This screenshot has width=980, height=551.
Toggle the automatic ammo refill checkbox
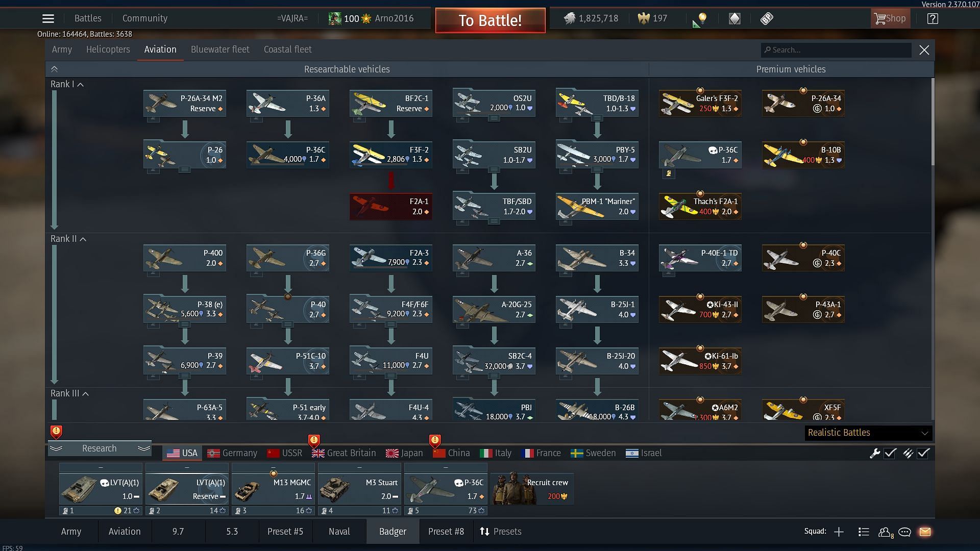click(923, 453)
